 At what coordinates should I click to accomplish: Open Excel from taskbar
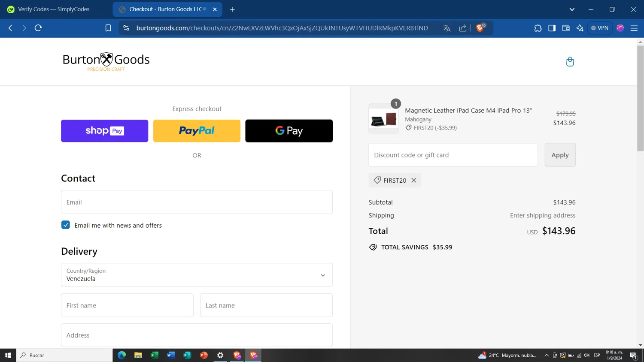pyautogui.click(x=155, y=355)
